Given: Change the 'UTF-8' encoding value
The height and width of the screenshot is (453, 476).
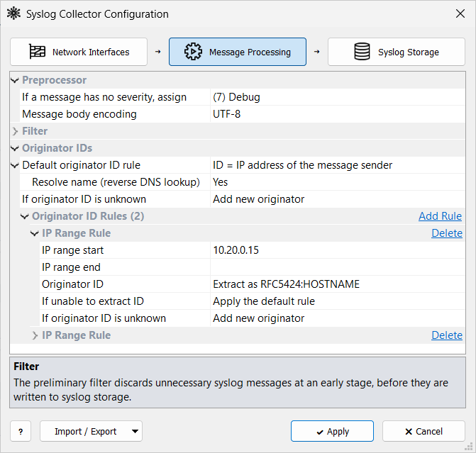Looking at the screenshot, I should pos(338,114).
